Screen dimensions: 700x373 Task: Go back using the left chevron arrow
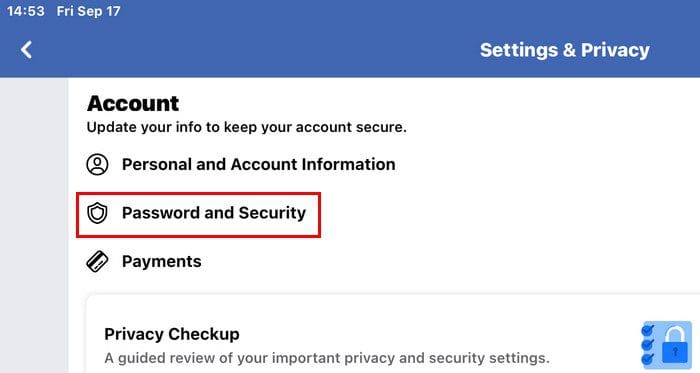click(x=26, y=50)
